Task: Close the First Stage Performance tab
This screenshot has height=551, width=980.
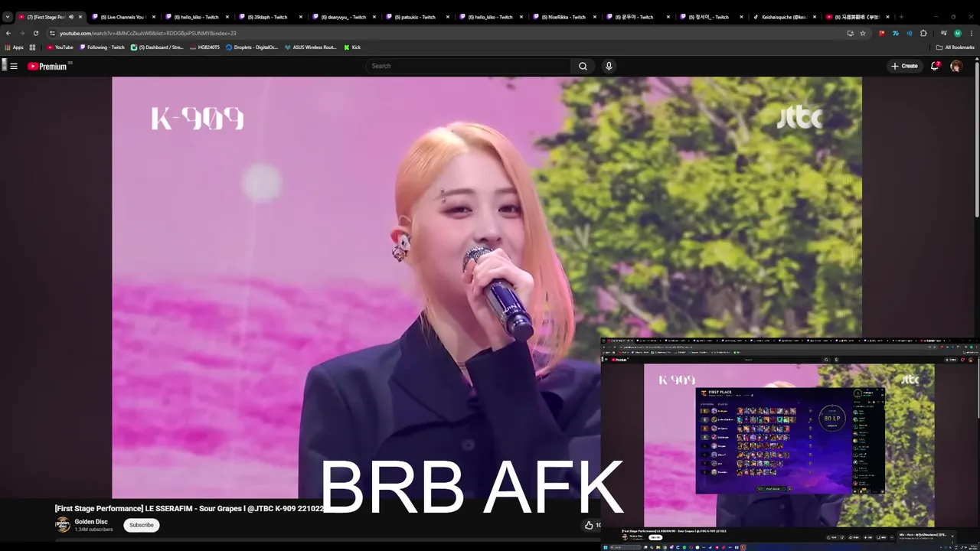Action: (80, 17)
